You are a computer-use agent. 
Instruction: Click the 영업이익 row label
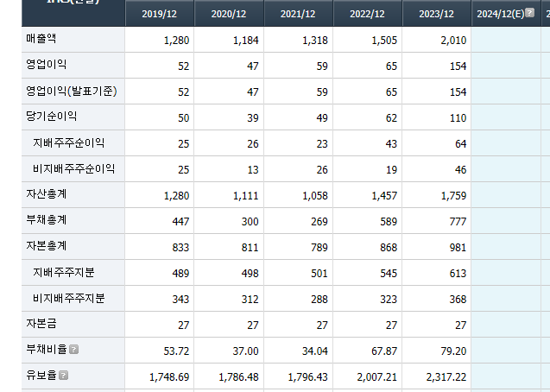47,64
